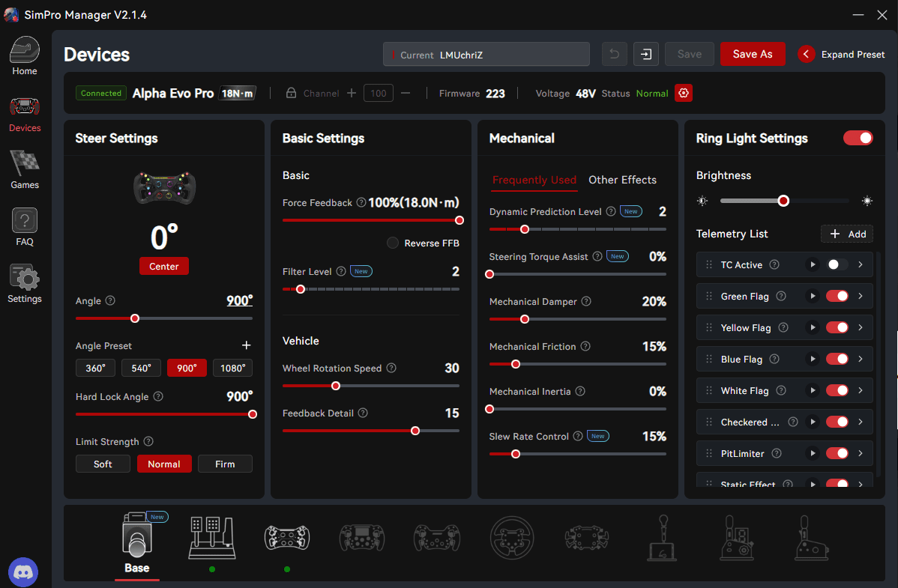Disable the Green Flag toggle

837,296
